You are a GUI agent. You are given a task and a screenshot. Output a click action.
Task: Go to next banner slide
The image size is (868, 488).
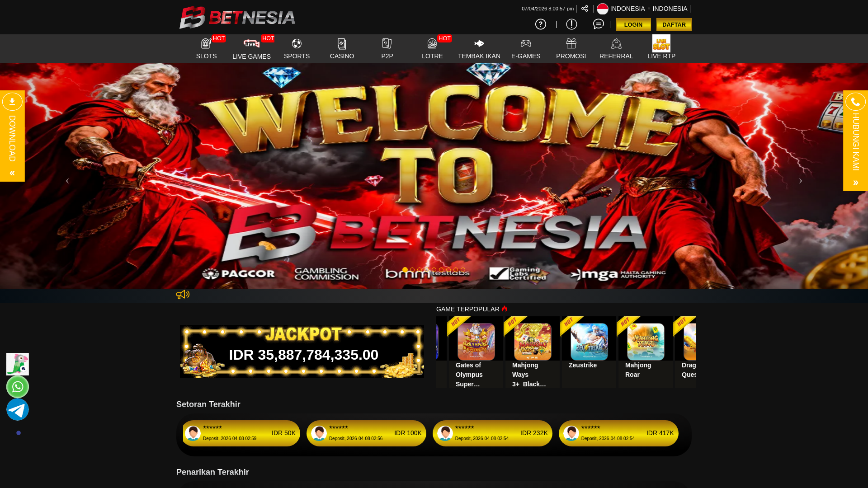pos(800,181)
